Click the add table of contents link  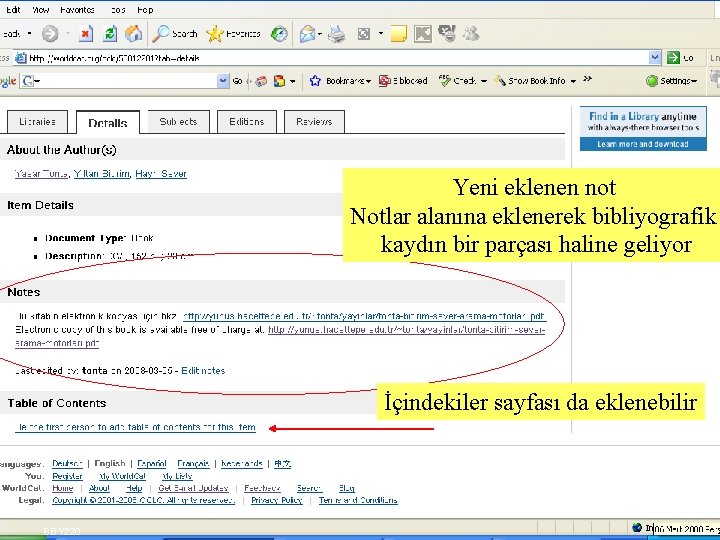click(135, 427)
